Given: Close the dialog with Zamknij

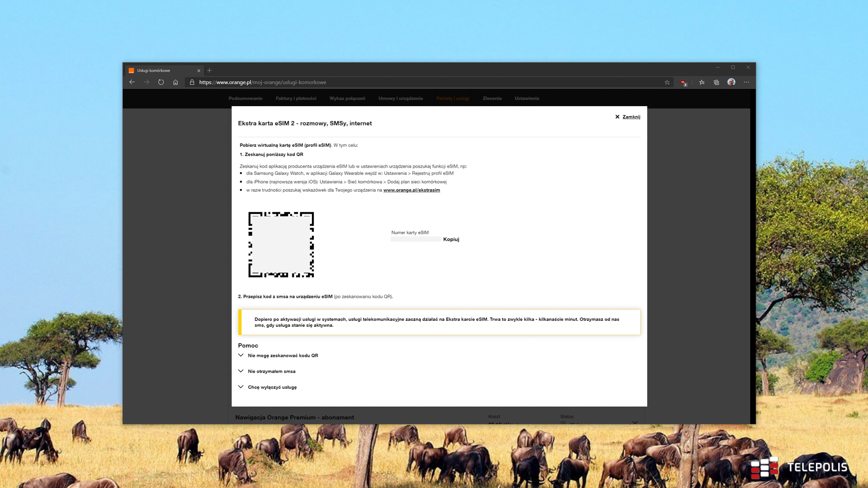Looking at the screenshot, I should [x=631, y=117].
